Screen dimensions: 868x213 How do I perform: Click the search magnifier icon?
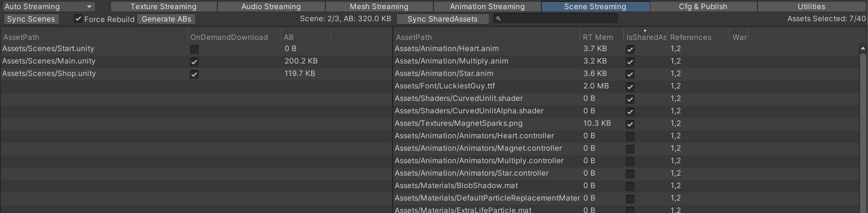tap(499, 19)
